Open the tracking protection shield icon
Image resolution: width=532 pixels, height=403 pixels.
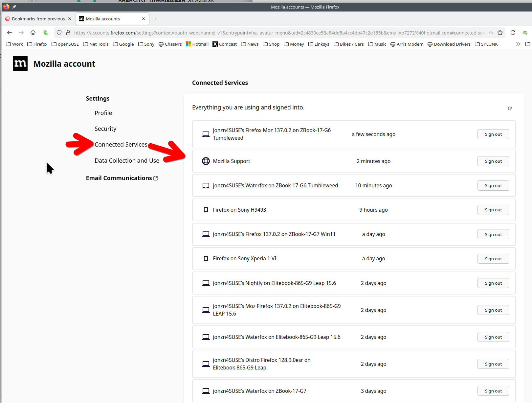point(59,33)
